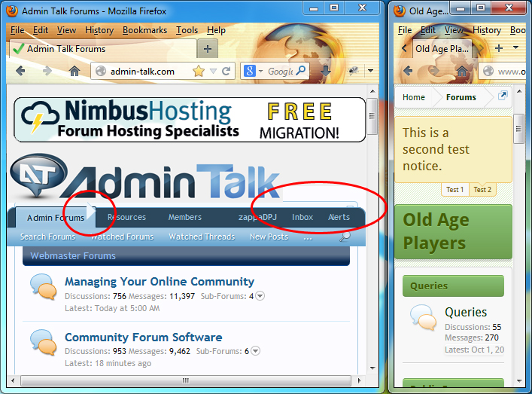Open Bookmarks menu in Admin Talk window

[144, 30]
